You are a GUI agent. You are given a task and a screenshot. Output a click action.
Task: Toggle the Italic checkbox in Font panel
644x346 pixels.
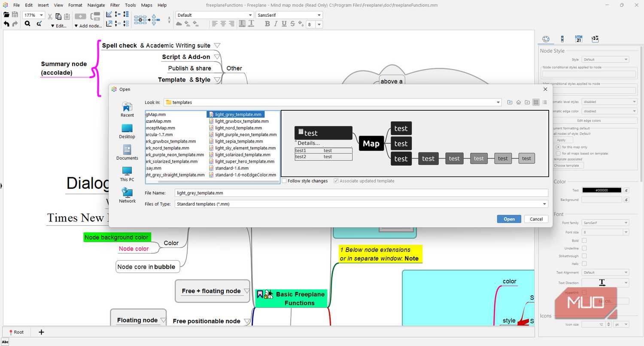pyautogui.click(x=584, y=264)
